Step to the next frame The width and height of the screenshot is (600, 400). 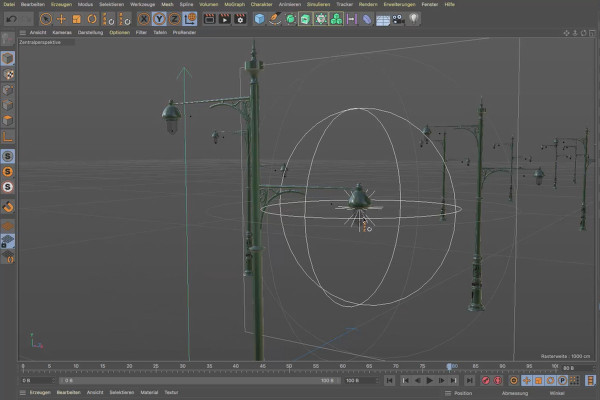441,380
